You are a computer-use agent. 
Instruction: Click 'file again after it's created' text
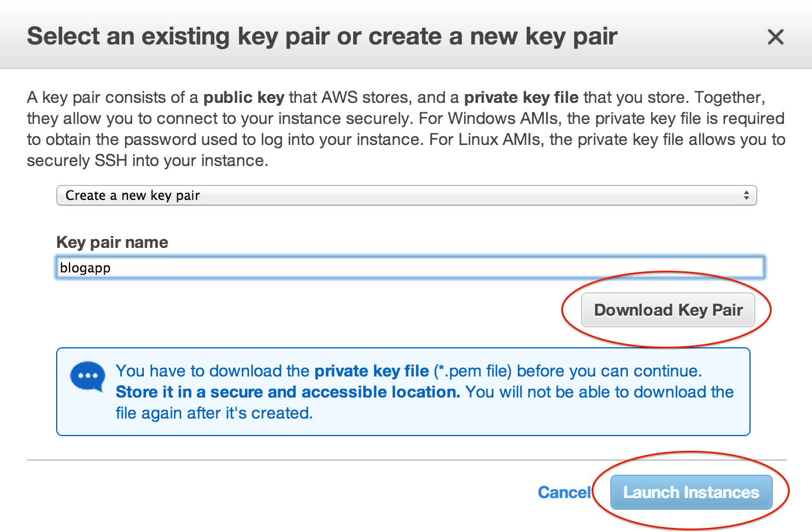click(214, 413)
